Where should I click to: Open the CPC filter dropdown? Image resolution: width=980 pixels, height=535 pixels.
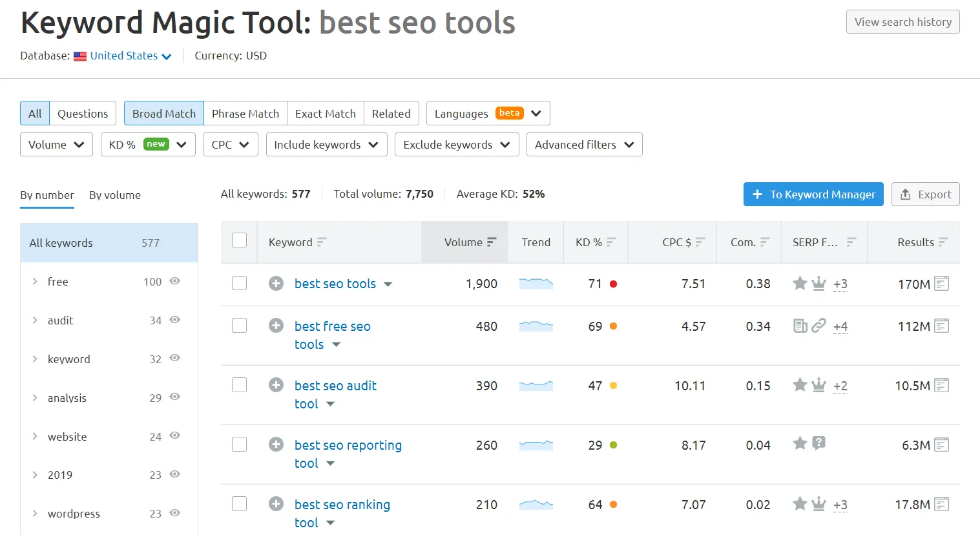tap(231, 145)
